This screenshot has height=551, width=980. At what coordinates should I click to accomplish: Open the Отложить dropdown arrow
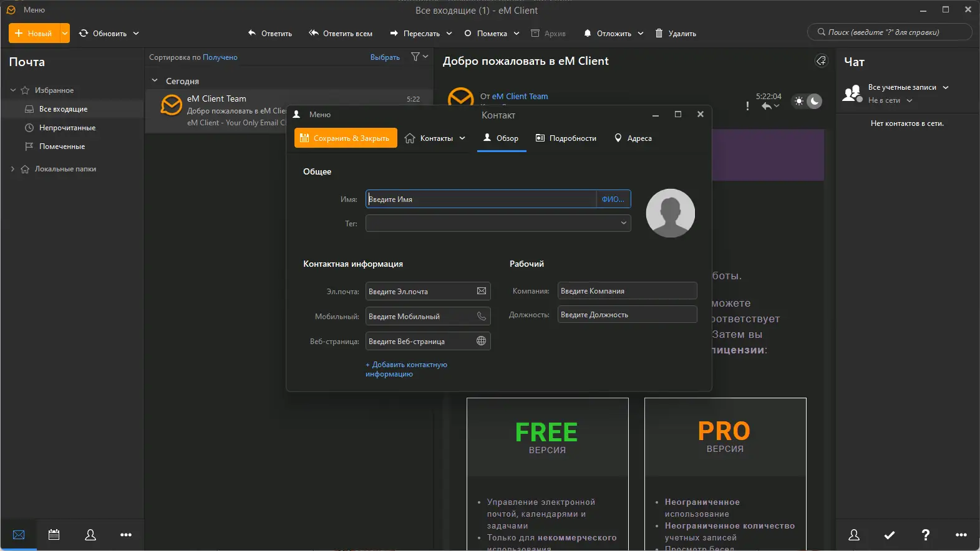tap(641, 34)
